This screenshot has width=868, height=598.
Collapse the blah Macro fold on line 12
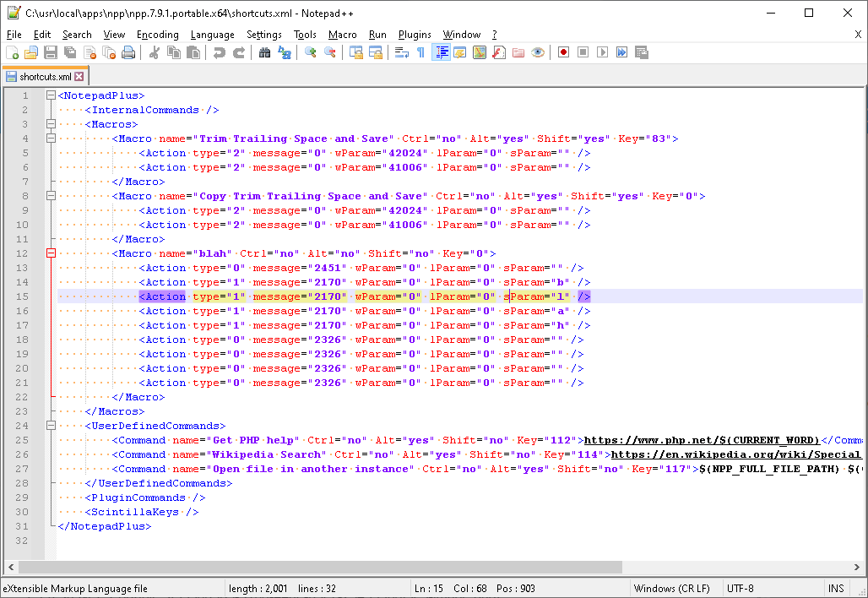point(51,253)
